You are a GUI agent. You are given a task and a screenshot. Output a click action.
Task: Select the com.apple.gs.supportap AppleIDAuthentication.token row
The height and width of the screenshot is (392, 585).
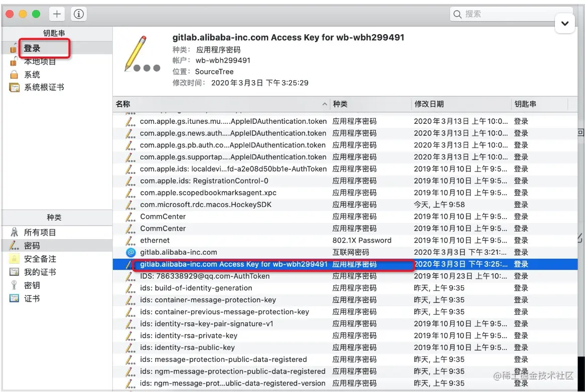345,157
